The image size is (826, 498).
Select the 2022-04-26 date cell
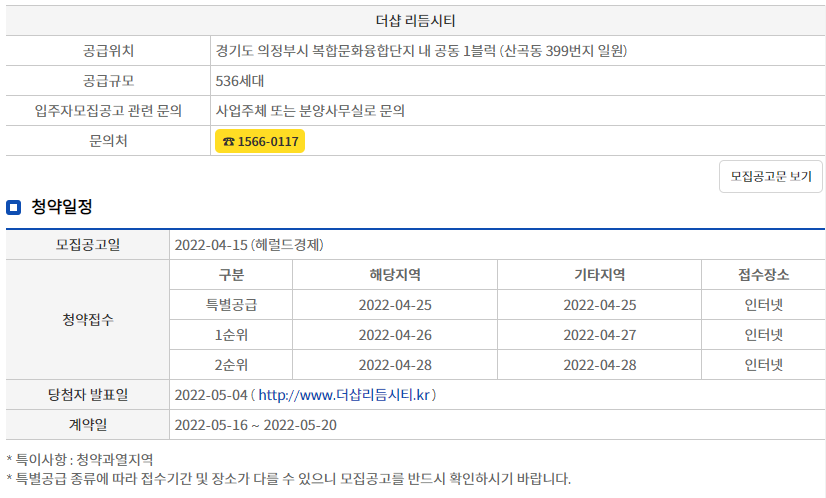pyautogui.click(x=395, y=335)
